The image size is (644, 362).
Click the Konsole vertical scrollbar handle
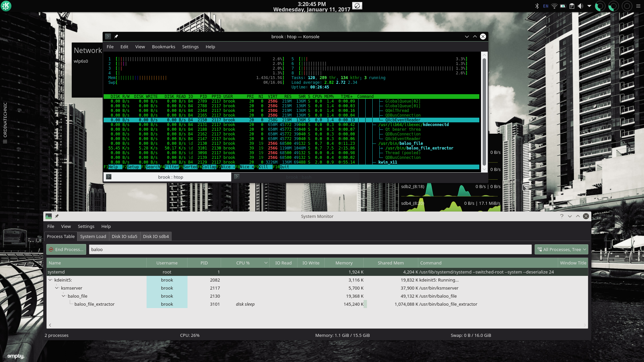[484, 112]
